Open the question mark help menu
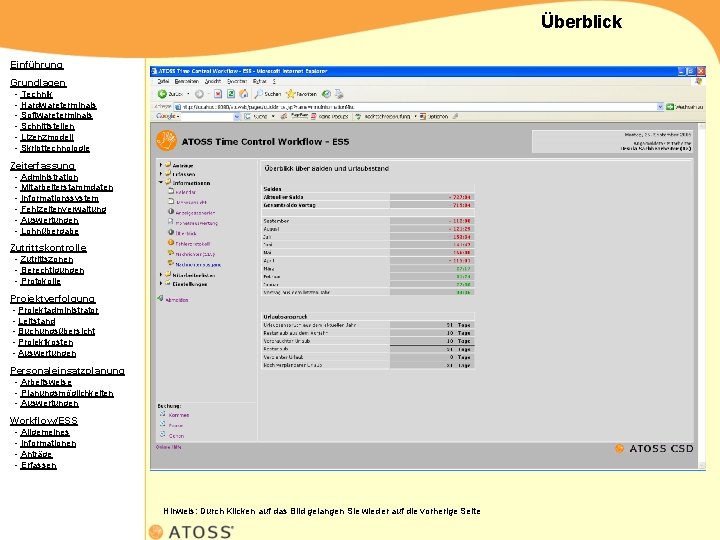 point(274,81)
